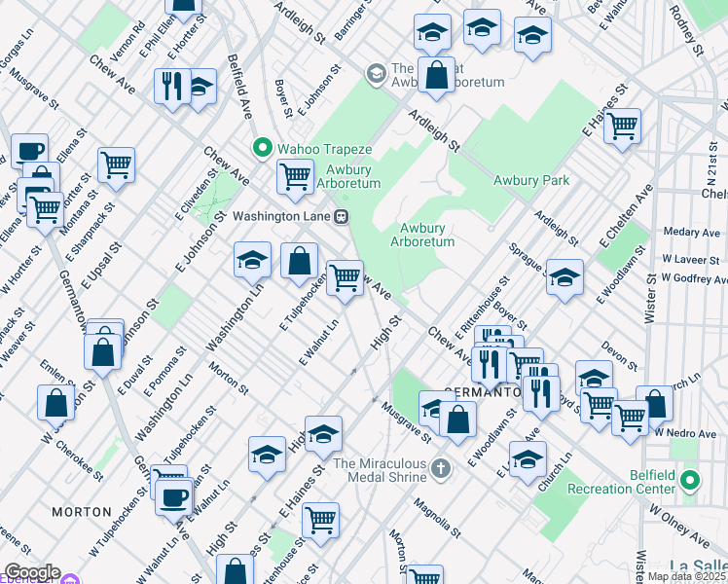Click the E Chelten Ave street label

626,216
